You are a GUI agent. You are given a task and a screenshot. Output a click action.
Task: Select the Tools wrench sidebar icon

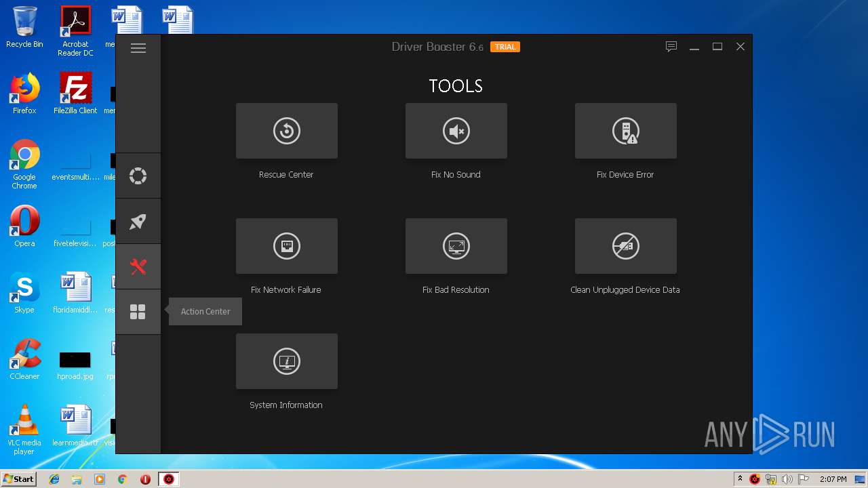point(138,267)
